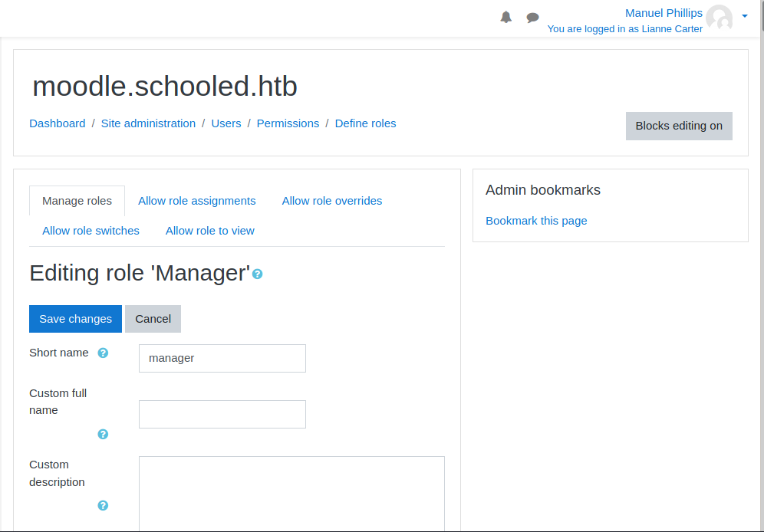The image size is (764, 532).
Task: Click the Short name input field
Action: pos(222,358)
